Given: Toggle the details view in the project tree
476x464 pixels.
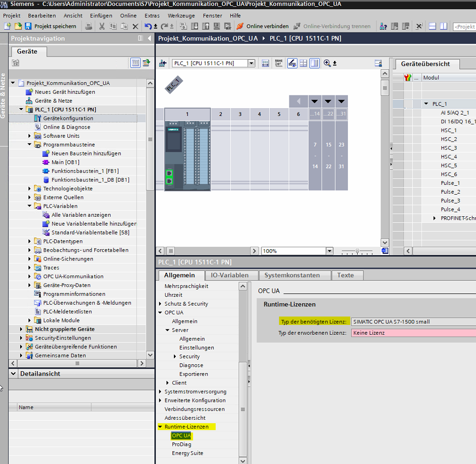Looking at the screenshot, I should click(136, 63).
